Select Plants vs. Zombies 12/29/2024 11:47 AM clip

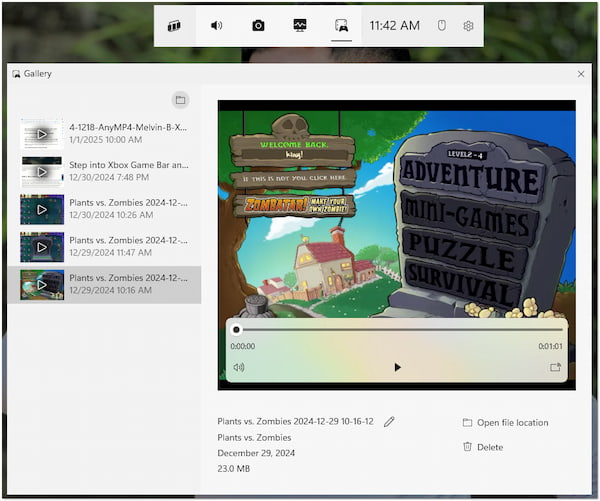click(x=104, y=246)
